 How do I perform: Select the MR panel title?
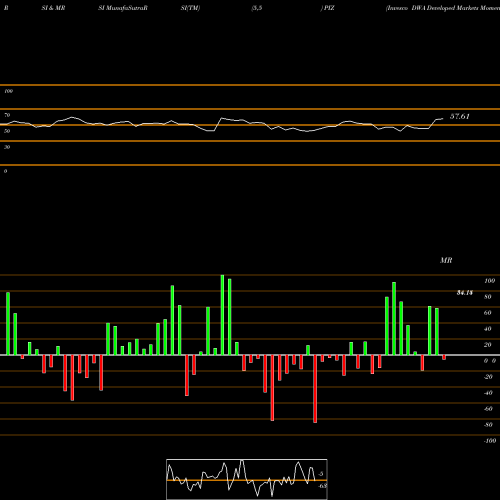[446, 260]
